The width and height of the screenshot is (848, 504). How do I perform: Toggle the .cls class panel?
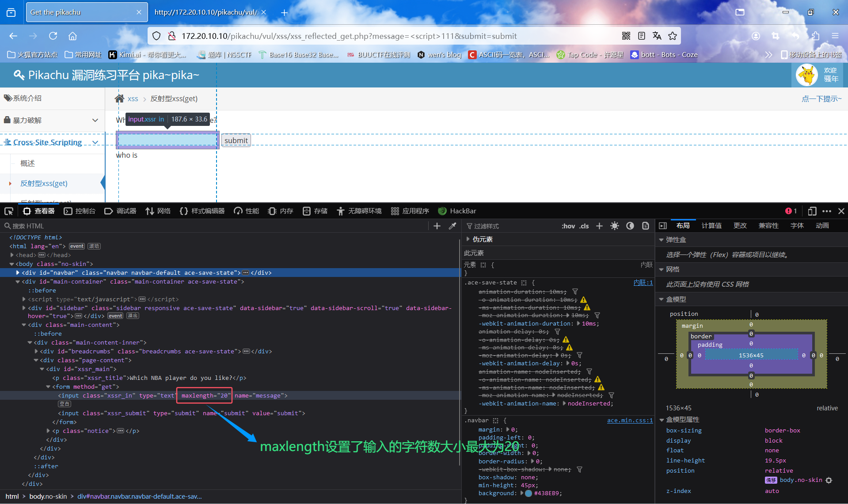coord(584,226)
